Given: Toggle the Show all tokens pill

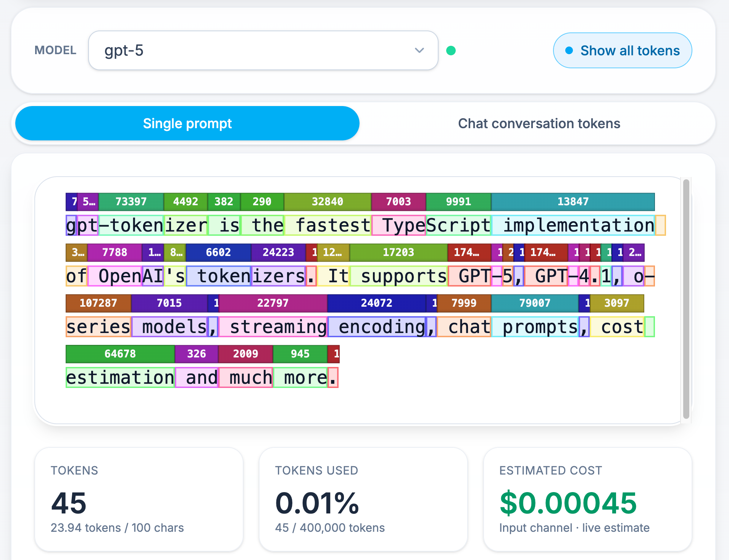Looking at the screenshot, I should [x=622, y=50].
